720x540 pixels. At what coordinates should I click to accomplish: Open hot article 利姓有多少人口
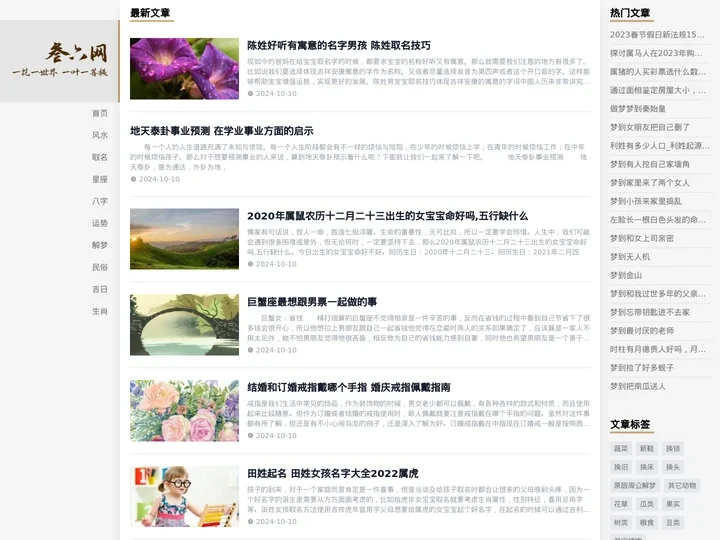coord(660,146)
